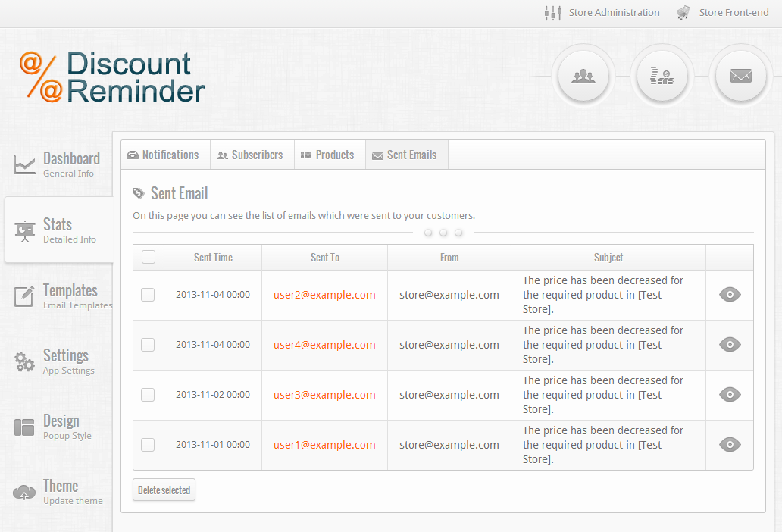Toggle the select-all checkbox in table header
This screenshot has width=782, height=532.
click(149, 257)
